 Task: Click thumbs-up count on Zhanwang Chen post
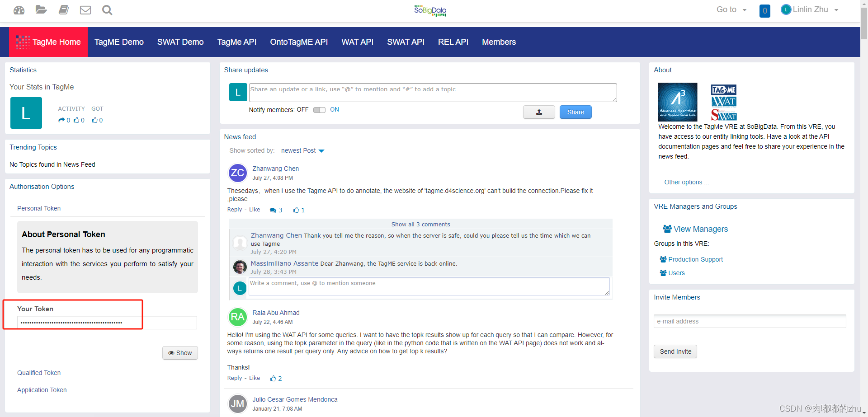(299, 210)
